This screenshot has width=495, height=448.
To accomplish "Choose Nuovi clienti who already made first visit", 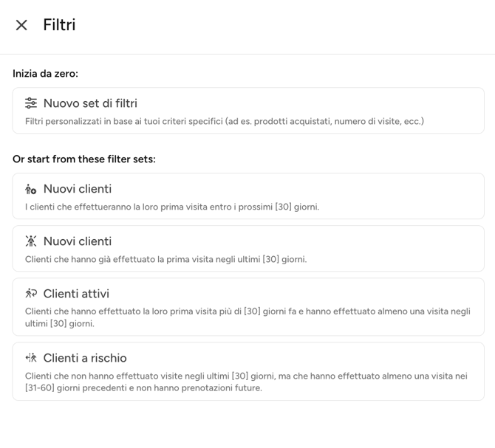I will [78, 241].
